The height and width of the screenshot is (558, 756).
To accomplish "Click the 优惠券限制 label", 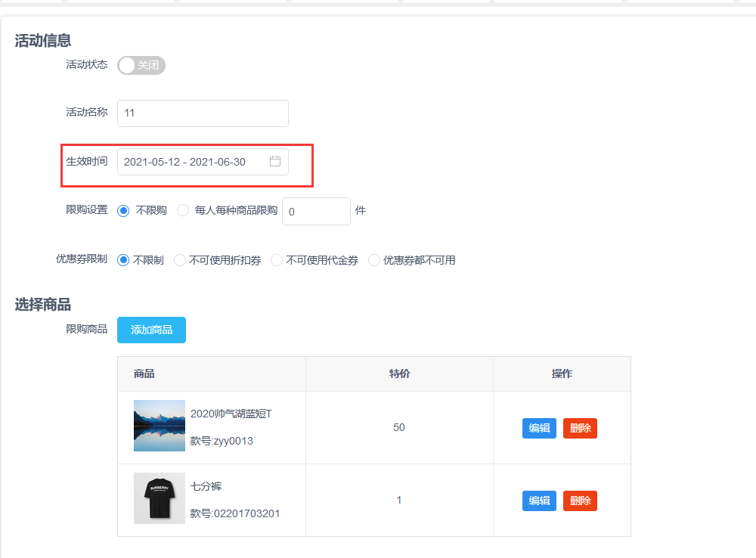I will [x=82, y=259].
